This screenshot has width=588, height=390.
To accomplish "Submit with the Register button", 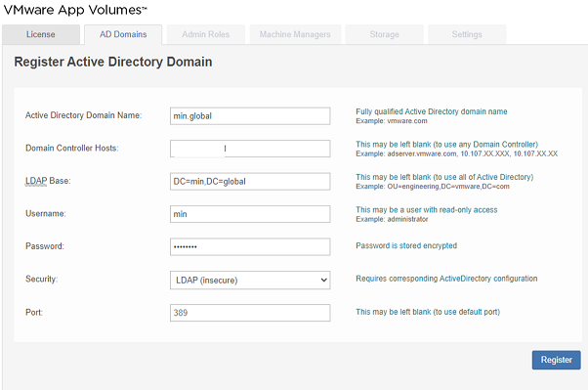I will [556, 360].
